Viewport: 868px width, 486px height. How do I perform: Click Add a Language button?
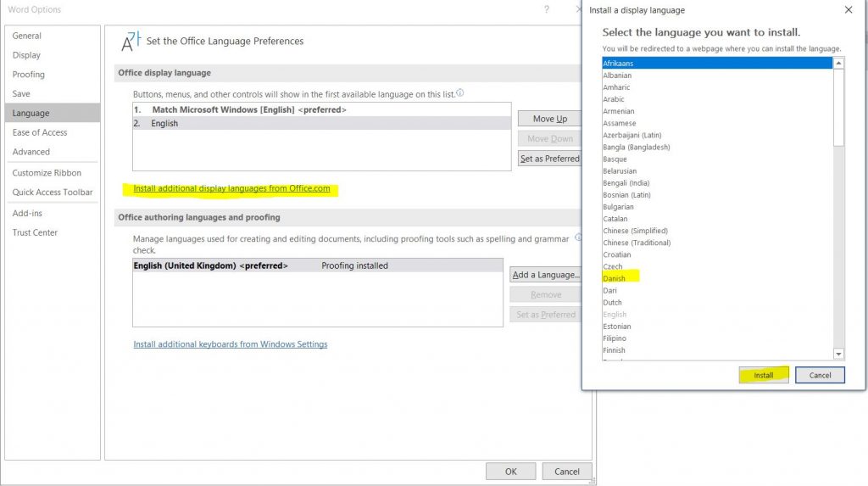[547, 275]
